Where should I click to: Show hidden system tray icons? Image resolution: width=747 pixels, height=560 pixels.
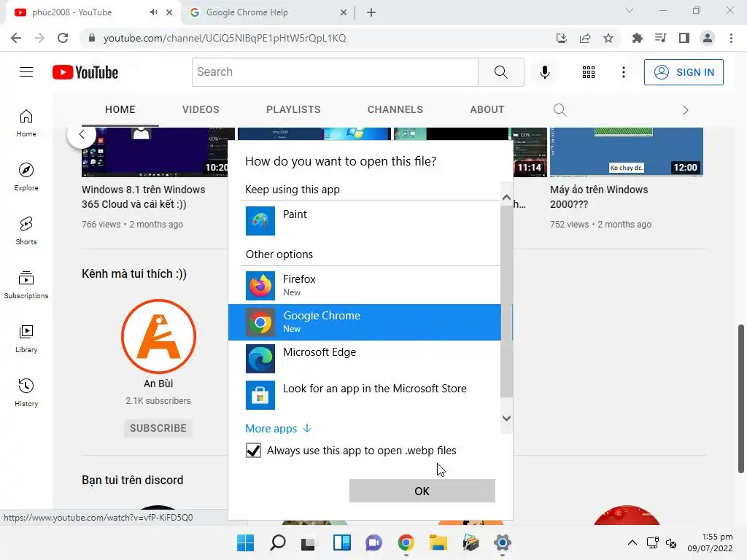tap(632, 542)
